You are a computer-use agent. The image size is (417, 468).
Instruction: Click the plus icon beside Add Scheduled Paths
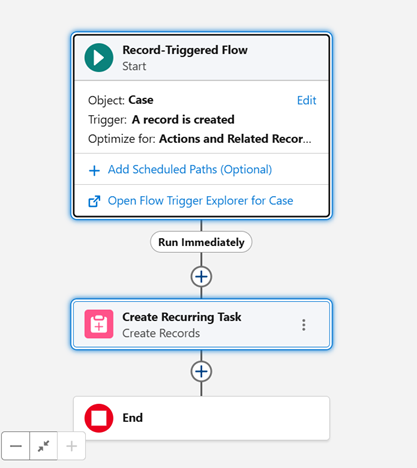tap(94, 170)
